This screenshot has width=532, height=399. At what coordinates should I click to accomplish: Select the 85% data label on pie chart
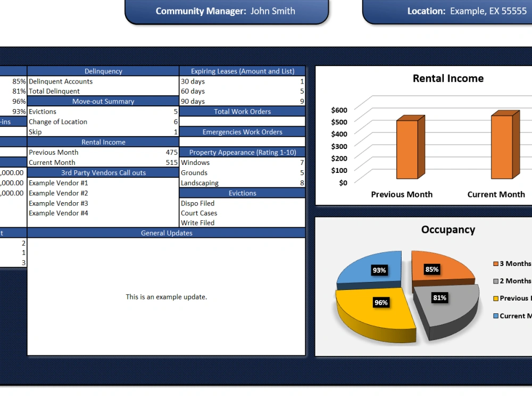click(431, 269)
